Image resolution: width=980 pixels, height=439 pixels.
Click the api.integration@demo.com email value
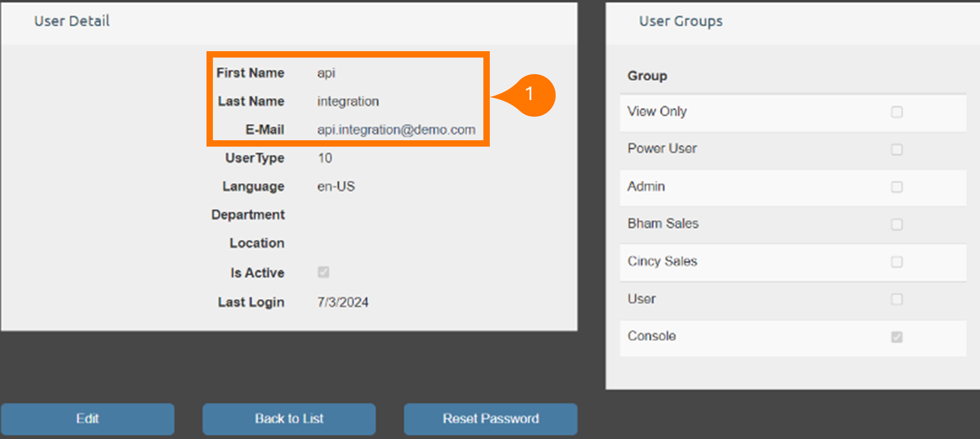pos(396,130)
